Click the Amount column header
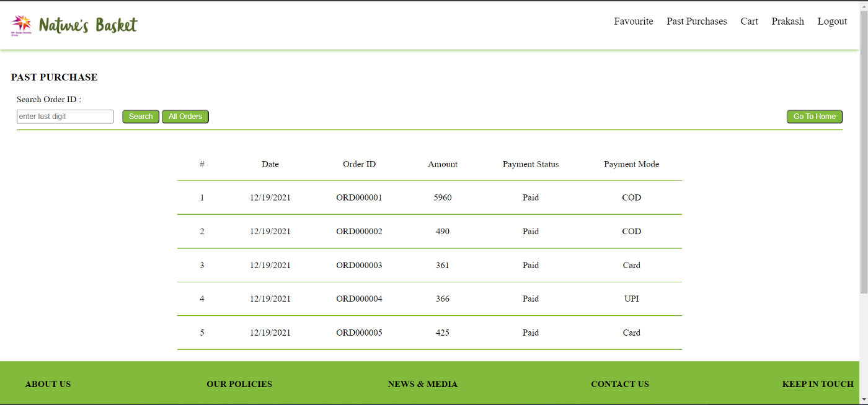This screenshot has width=868, height=405. (443, 164)
